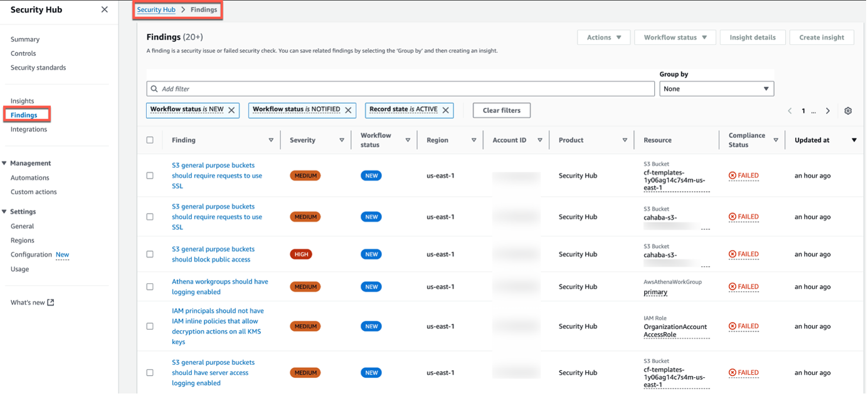Open the Group by None dropdown
Viewport: 868px width, 396px height.
(x=716, y=88)
